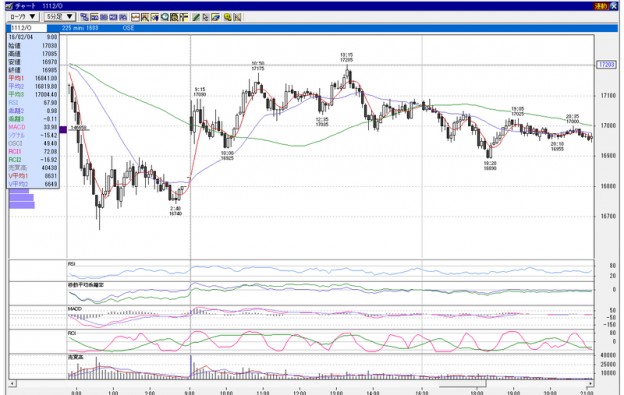
Task: Click the left arrow of horizontal scrollbar
Action: pos(12,383)
